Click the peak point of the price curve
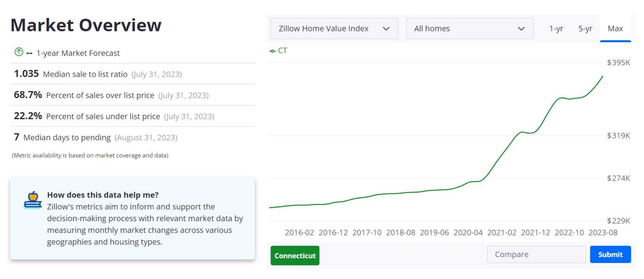Viewport: 644px width, 279px height. click(603, 77)
